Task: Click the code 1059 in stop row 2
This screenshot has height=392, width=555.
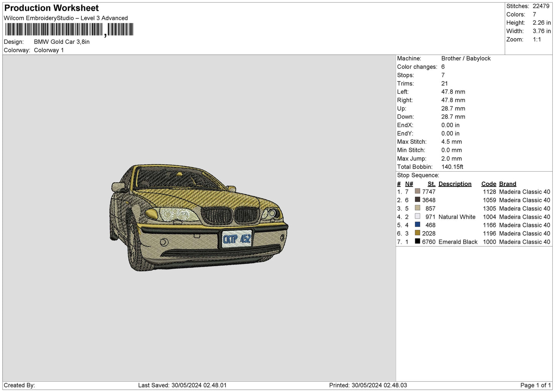Action: coord(489,200)
